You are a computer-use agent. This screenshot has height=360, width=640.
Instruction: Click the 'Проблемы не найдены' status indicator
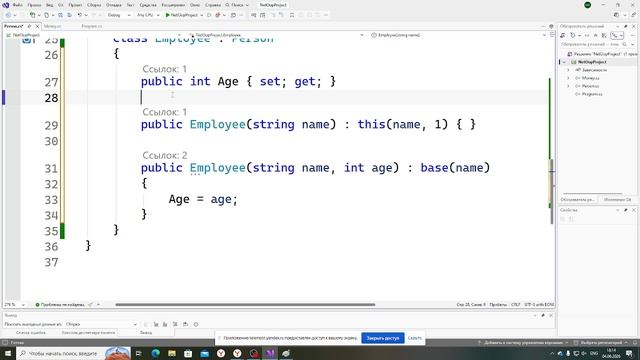click(x=60, y=304)
